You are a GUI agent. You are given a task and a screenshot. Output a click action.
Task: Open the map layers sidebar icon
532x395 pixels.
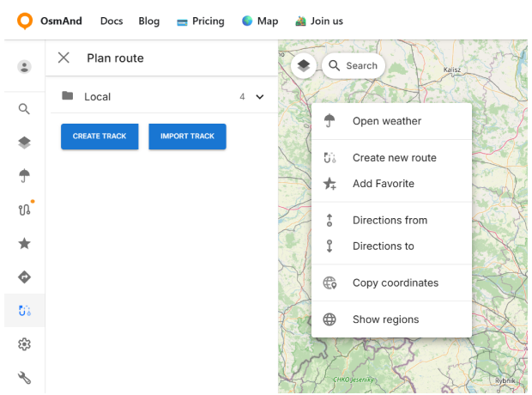[24, 143]
